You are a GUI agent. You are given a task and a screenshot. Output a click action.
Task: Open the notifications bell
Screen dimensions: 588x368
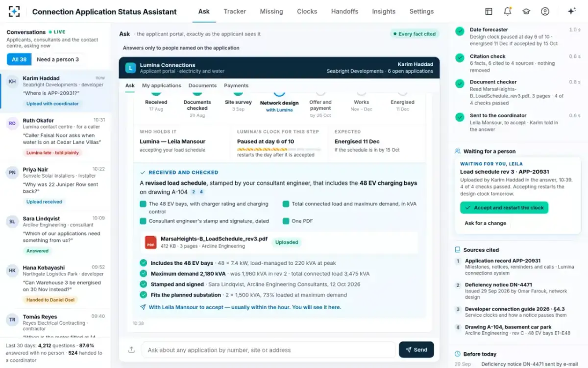click(507, 11)
